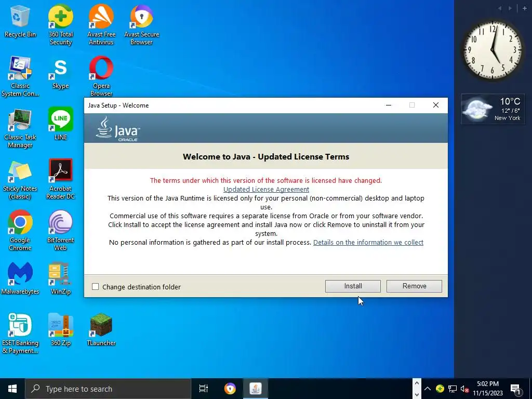Click Install in the Java Setup
Screen dimensions: 532x399
(353, 286)
